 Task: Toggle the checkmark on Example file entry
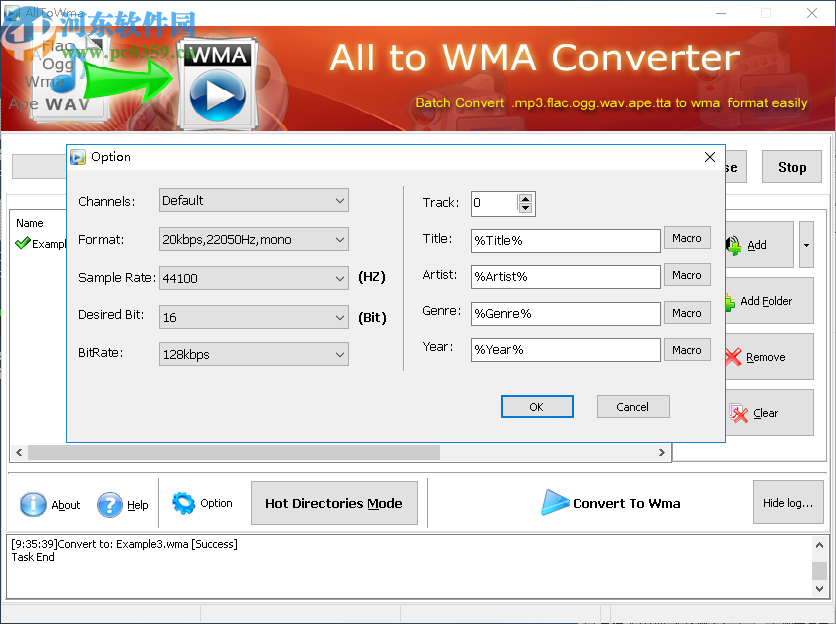22,242
